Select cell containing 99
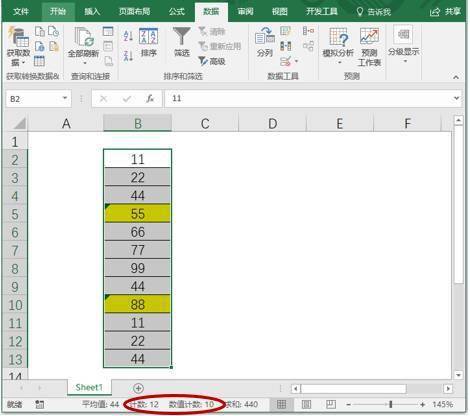The image size is (470, 416). [x=137, y=268]
